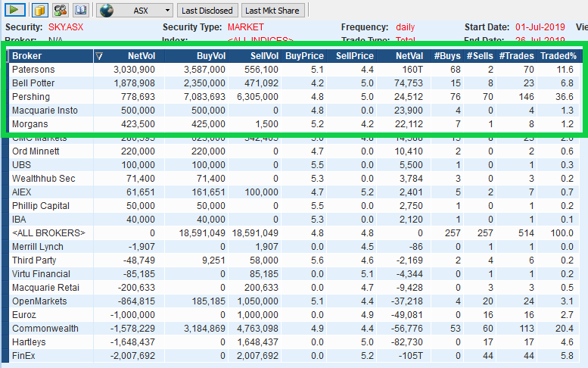The height and width of the screenshot is (368, 588).
Task: Select the Ord Minnett broker row
Action: click(294, 151)
